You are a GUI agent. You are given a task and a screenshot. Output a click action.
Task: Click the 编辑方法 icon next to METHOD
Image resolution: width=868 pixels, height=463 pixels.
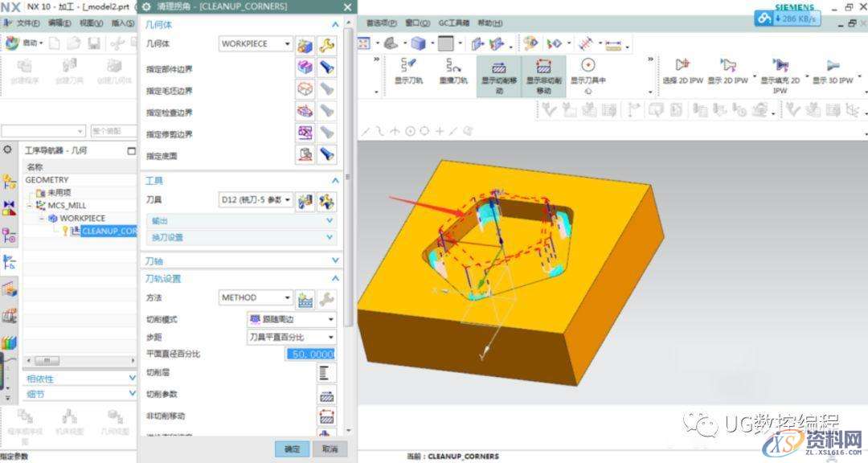(x=307, y=297)
